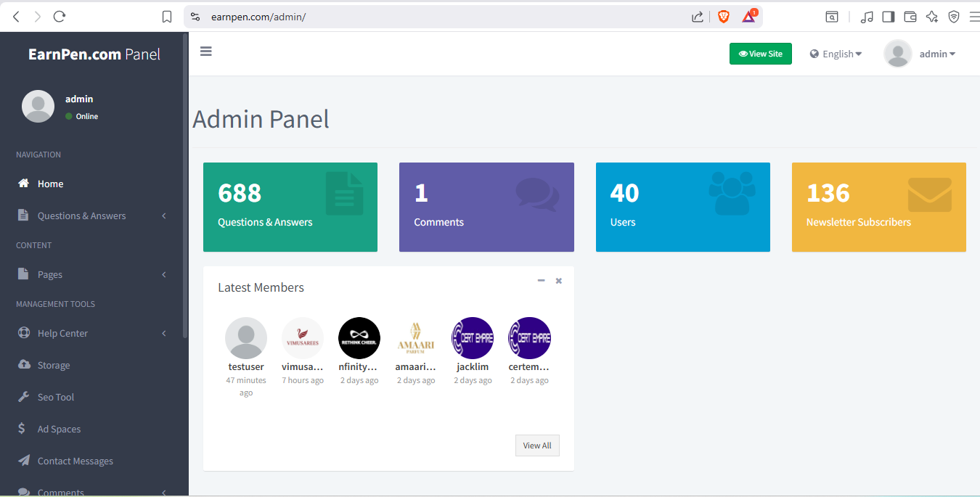Expand the English language dropdown
The width and height of the screenshot is (980, 497).
[x=836, y=53]
